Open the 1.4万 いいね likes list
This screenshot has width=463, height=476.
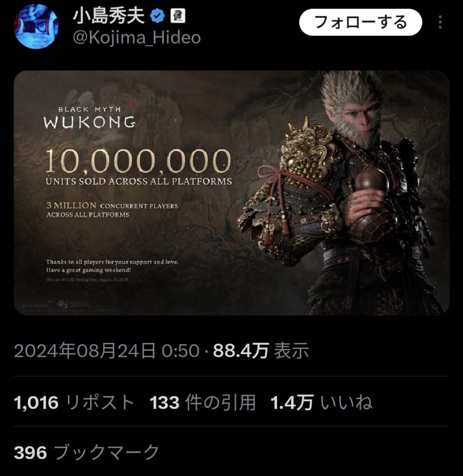321,403
